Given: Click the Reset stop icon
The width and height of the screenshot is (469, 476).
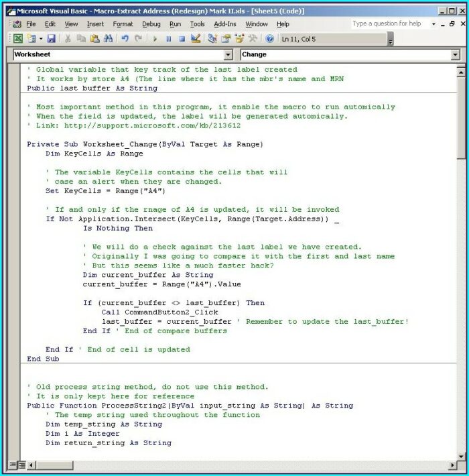Looking at the screenshot, I should coord(182,39).
